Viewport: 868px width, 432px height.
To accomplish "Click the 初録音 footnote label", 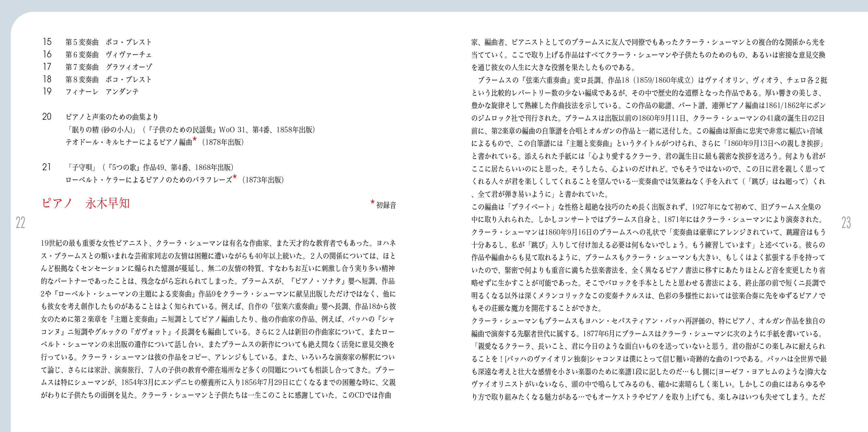I will [x=386, y=205].
